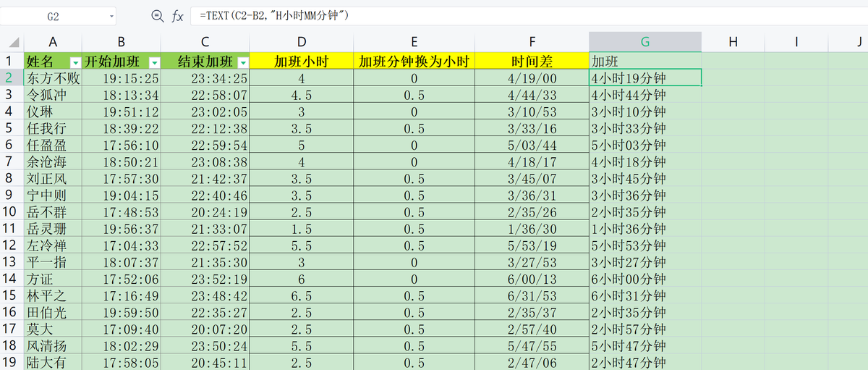Click result cell 4小时44分钟

pyautogui.click(x=645, y=94)
